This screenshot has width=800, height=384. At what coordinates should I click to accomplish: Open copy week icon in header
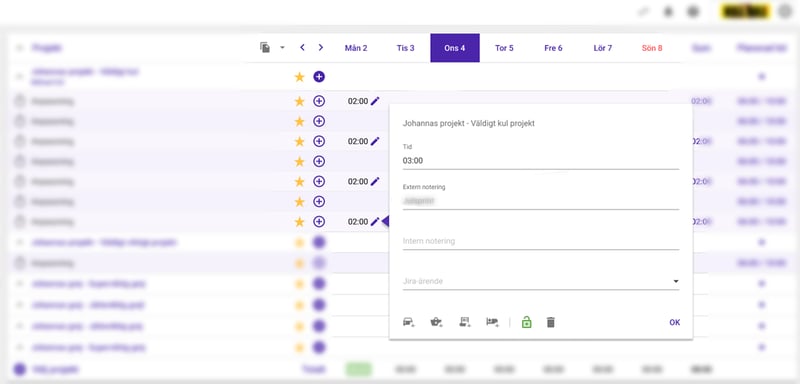[265, 47]
